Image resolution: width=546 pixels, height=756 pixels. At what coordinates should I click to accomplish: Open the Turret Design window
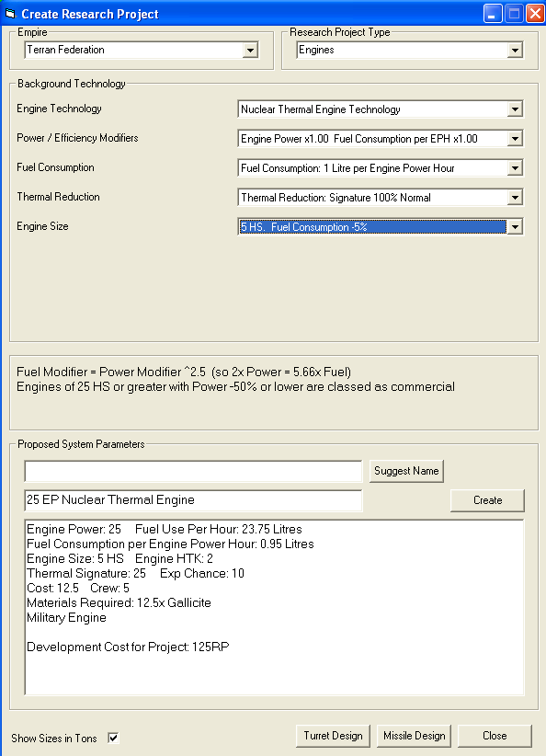tap(333, 736)
